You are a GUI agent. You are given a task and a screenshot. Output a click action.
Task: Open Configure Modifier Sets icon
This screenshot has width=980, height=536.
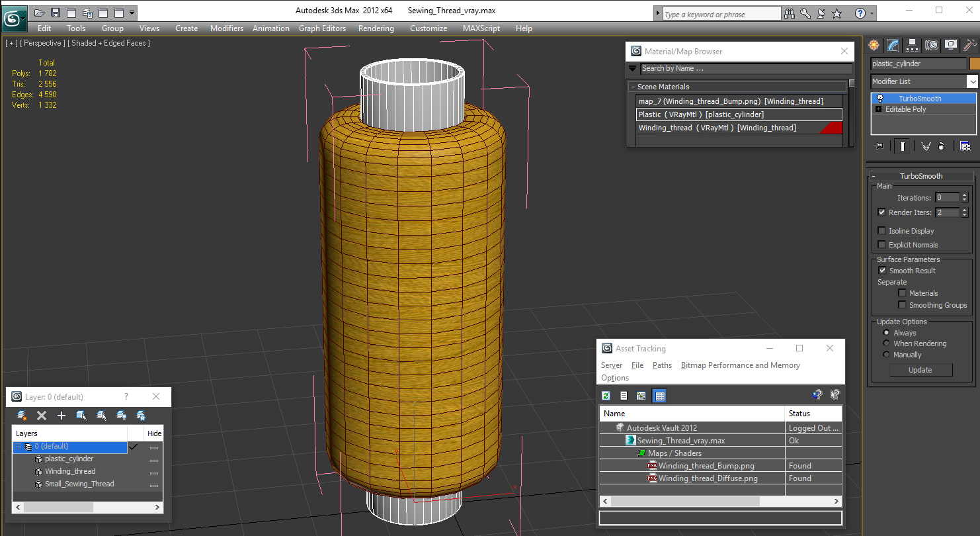coord(965,146)
